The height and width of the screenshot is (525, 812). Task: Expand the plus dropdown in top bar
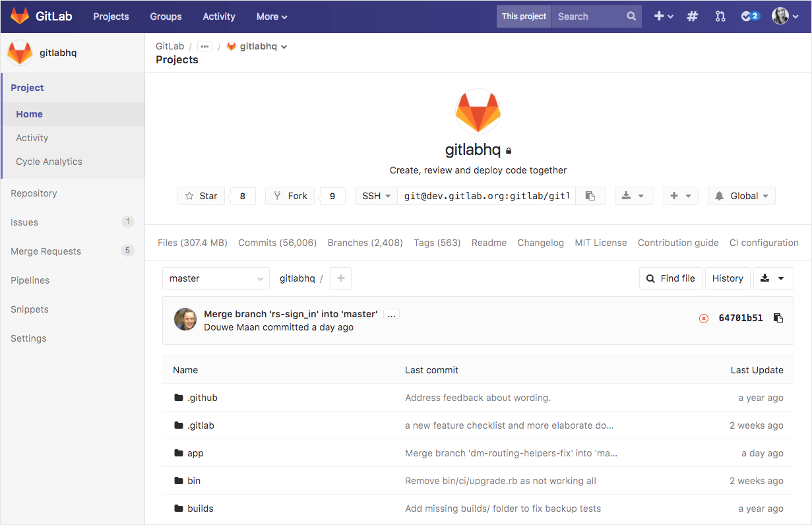663,16
